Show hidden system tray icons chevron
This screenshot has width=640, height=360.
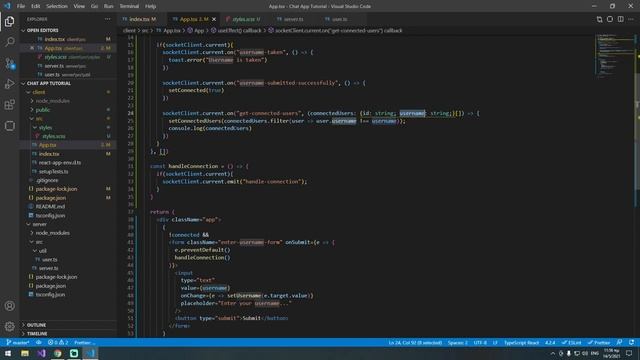(553, 353)
